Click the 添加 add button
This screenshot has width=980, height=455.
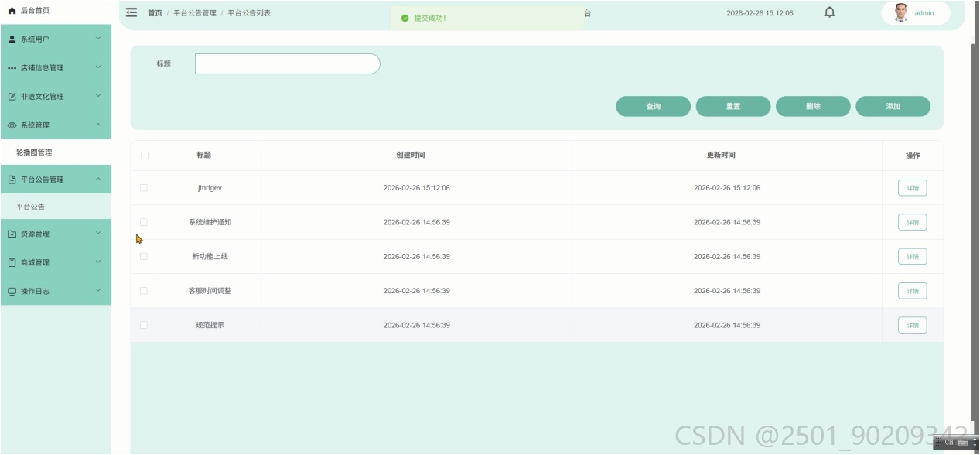[x=893, y=107]
